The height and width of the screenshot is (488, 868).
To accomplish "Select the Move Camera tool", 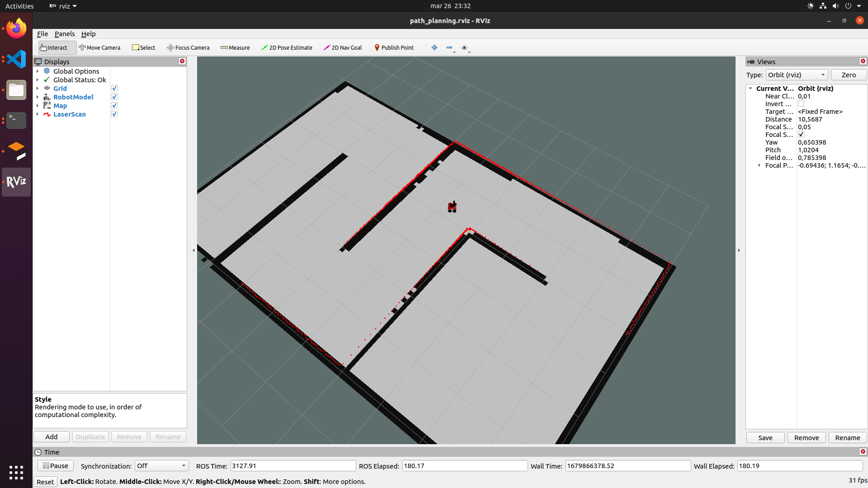I will point(99,47).
